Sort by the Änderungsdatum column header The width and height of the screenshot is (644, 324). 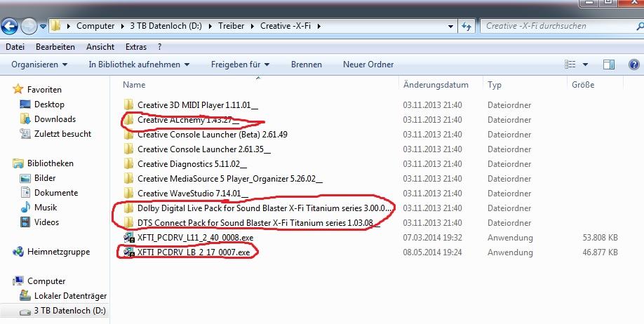436,85
